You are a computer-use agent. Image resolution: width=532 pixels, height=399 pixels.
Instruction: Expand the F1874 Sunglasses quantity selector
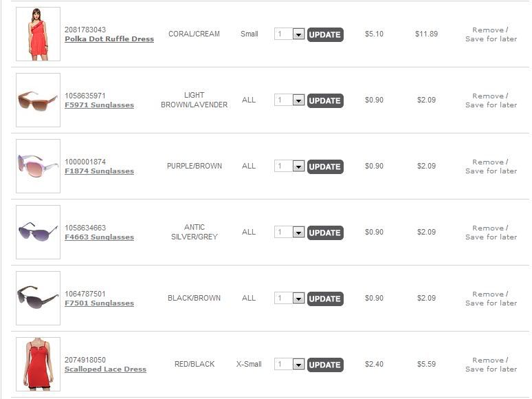click(298, 166)
